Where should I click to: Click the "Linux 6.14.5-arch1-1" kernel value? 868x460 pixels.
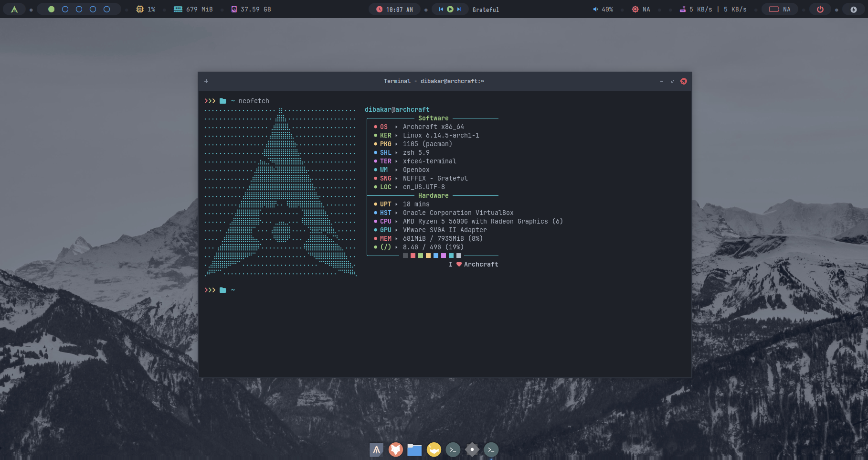click(x=441, y=135)
